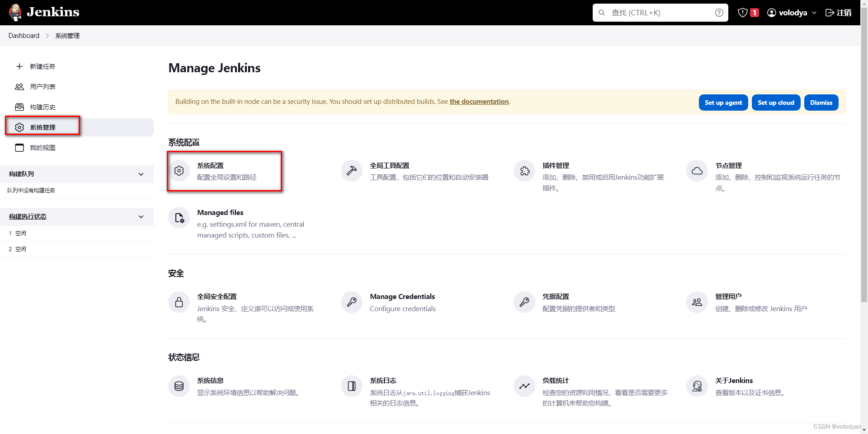The height and width of the screenshot is (434, 868).
Task: Click the red alert count badge
Action: tap(755, 13)
